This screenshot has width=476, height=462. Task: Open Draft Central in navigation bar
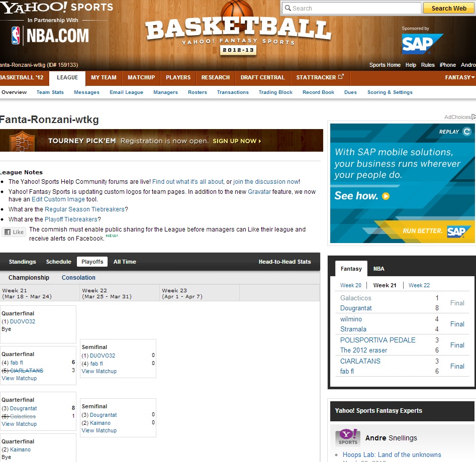pos(262,77)
